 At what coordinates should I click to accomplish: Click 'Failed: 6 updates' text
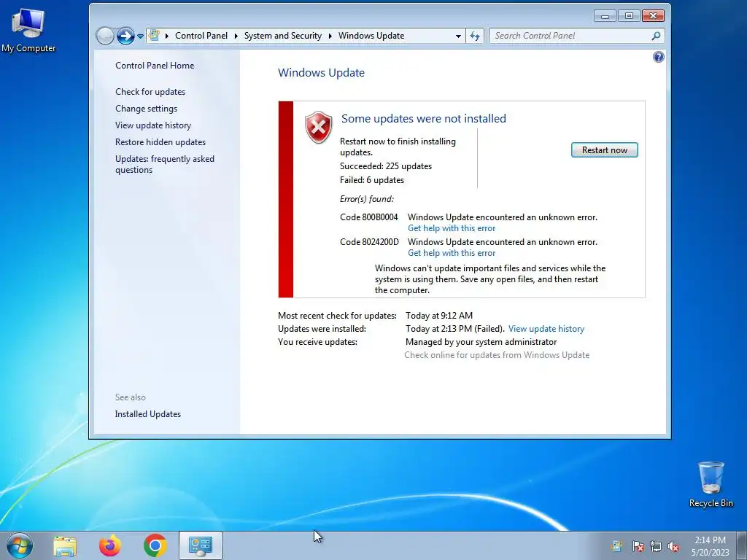pos(372,180)
